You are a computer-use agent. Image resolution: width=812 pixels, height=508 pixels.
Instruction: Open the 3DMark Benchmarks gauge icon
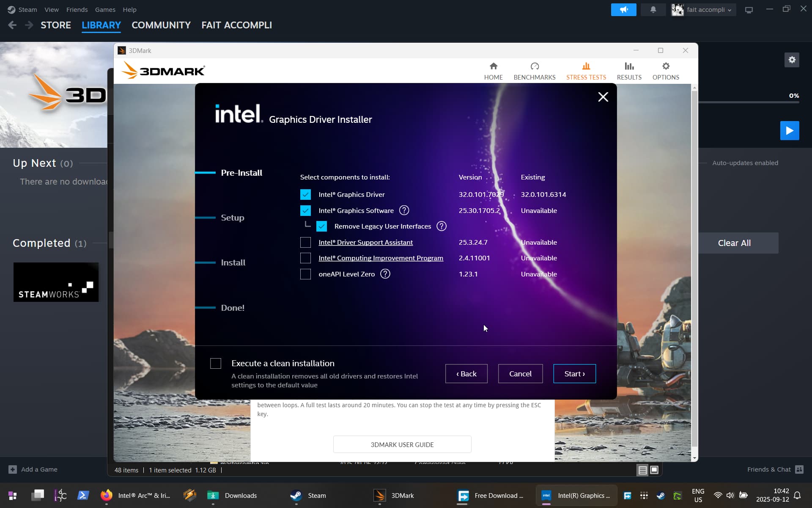point(535,66)
